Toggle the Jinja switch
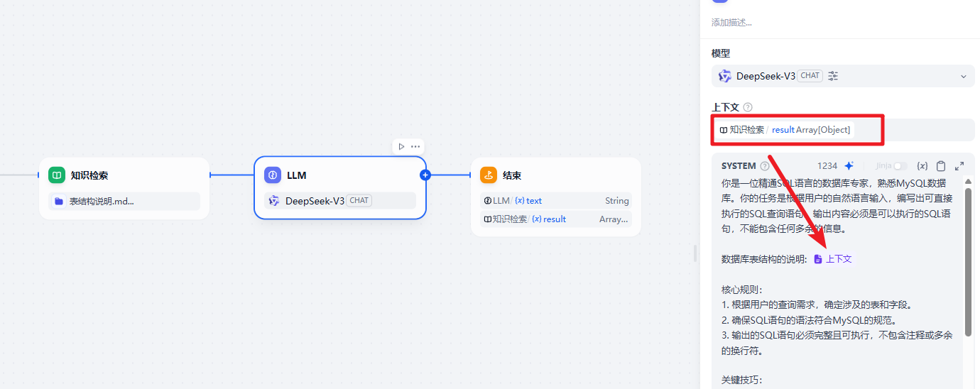The width and height of the screenshot is (980, 389). click(x=900, y=165)
